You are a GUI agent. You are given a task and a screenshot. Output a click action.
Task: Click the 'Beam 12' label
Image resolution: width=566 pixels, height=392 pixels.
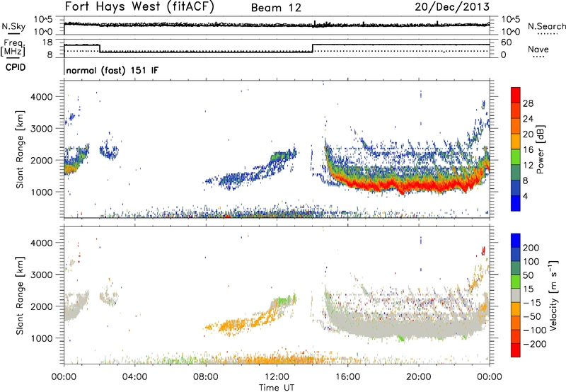[276, 8]
